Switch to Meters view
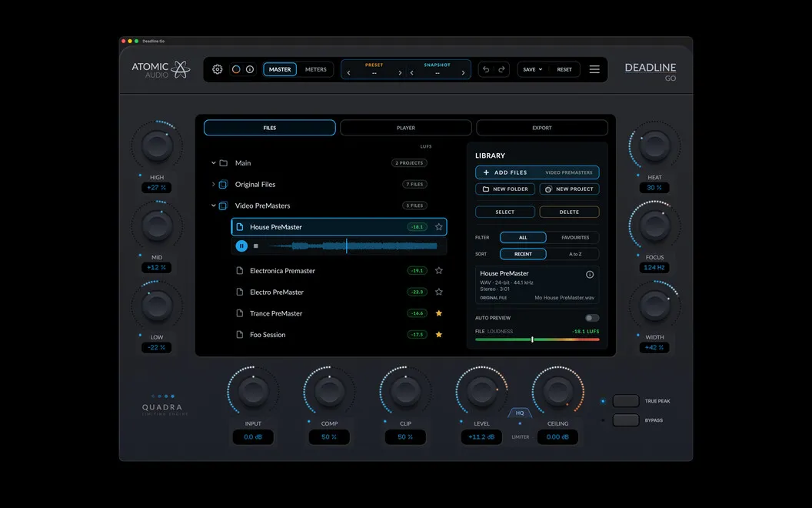The width and height of the screenshot is (812, 508). coord(316,69)
